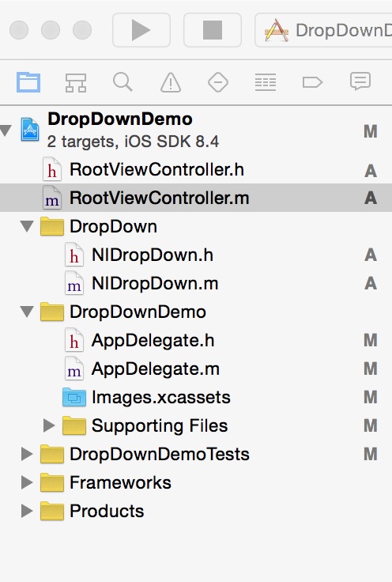Select NIDropDown.m in the navigator
The image size is (392, 582).
tap(196, 284)
